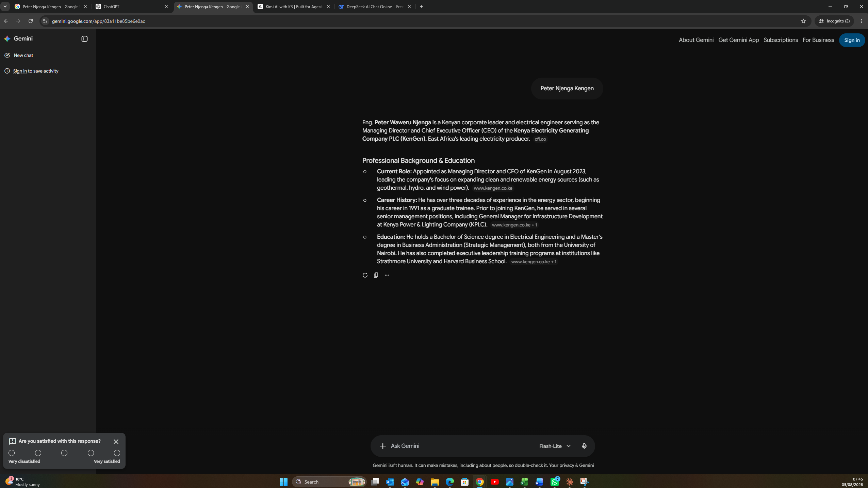Select the fourth satisfaction rating circle
This screenshot has height=488, width=868.
(91, 453)
